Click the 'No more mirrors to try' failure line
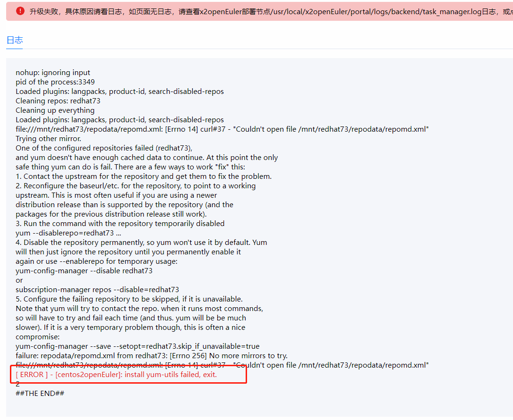The width and height of the screenshot is (513, 420). [x=152, y=356]
